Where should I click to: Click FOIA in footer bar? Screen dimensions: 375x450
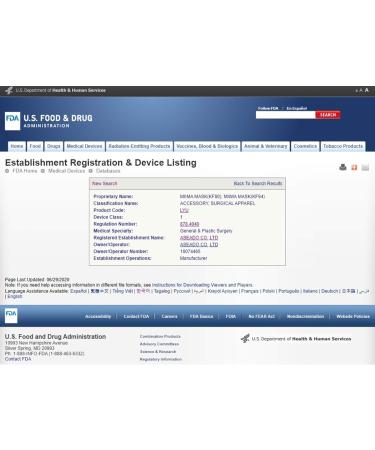click(231, 316)
